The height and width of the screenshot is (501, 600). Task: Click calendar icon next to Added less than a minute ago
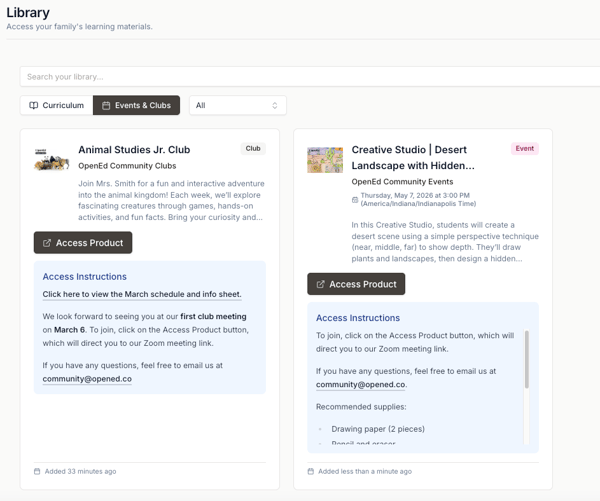(311, 471)
